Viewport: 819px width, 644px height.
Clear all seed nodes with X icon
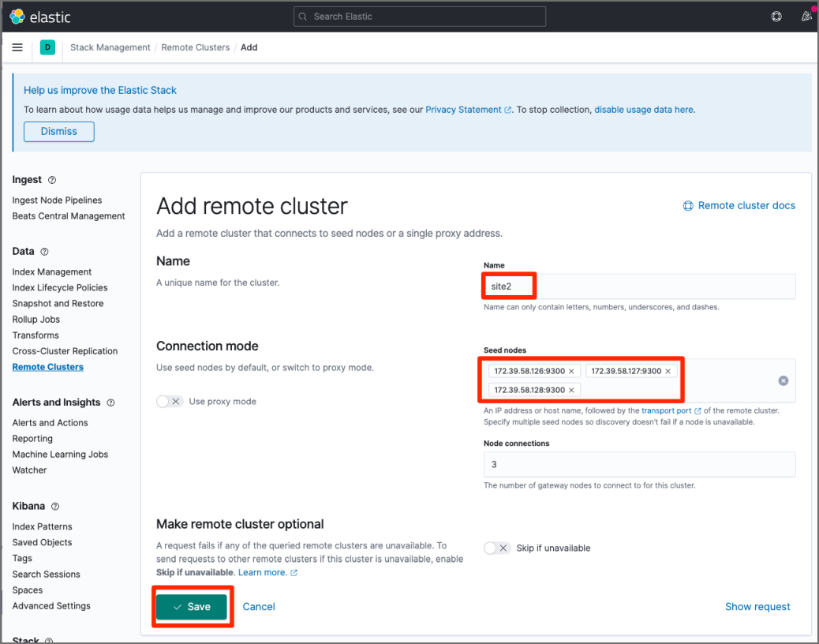click(x=783, y=380)
